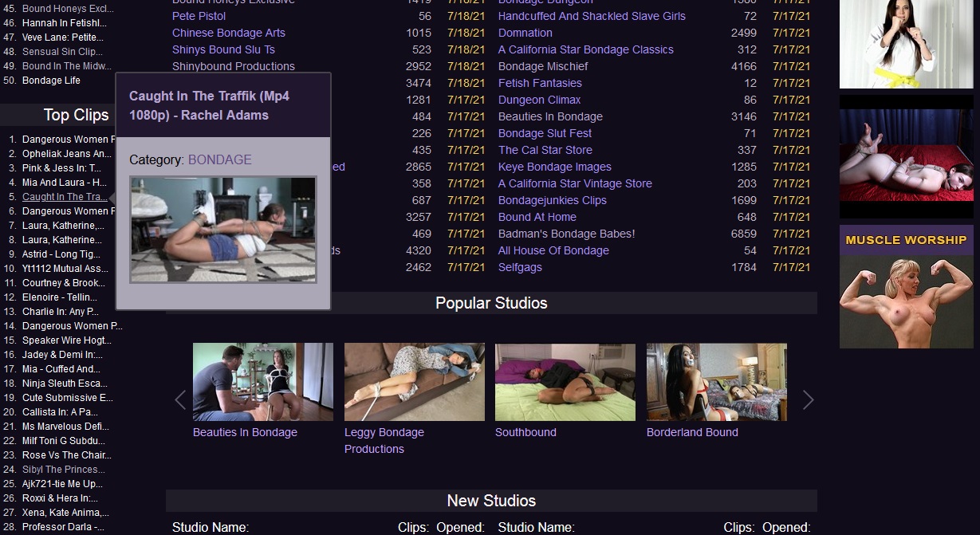Open Leggy Bondage Productions carousel thumbnail
The image size is (980, 535).
(x=415, y=382)
